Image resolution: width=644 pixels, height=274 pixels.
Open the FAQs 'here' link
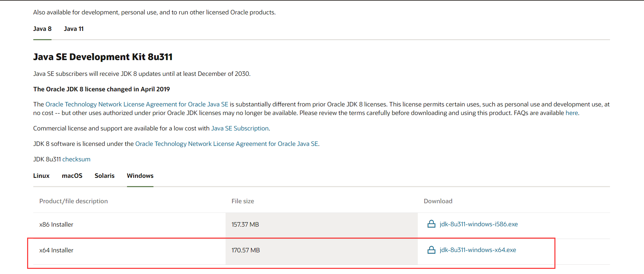572,113
